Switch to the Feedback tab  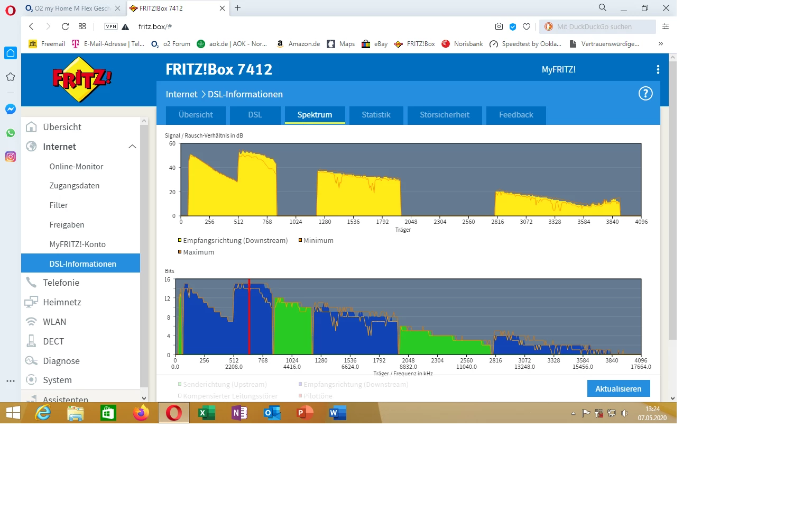tap(516, 115)
